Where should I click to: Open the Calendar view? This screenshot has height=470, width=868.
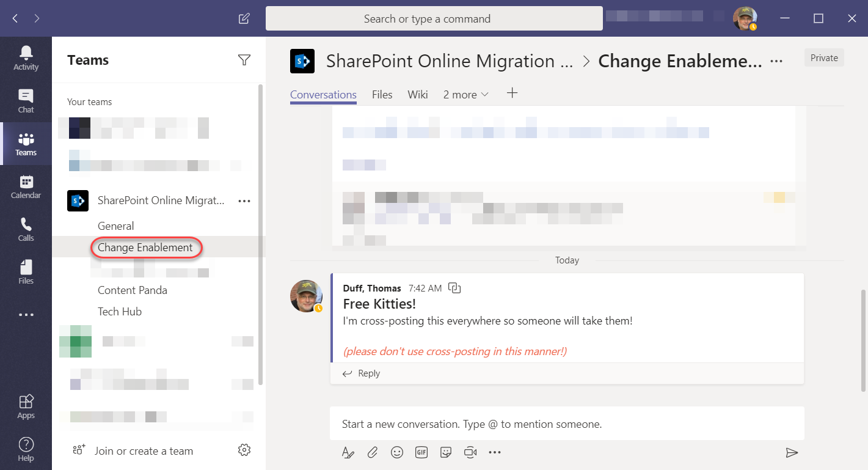coord(26,185)
